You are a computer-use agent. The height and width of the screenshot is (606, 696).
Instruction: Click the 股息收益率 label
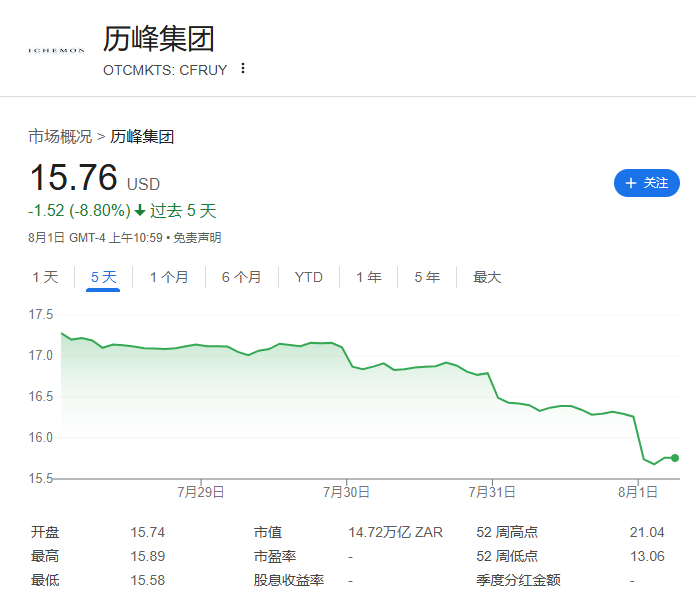tap(289, 580)
